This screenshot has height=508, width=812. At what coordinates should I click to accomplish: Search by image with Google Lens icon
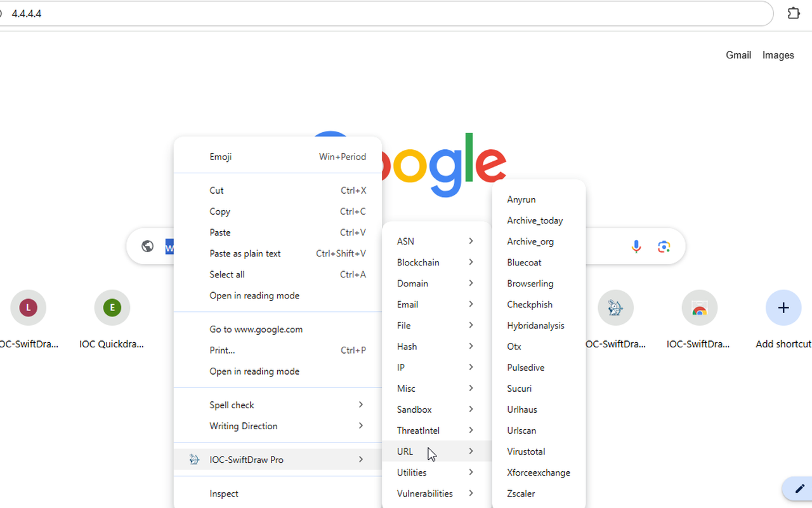coord(664,246)
